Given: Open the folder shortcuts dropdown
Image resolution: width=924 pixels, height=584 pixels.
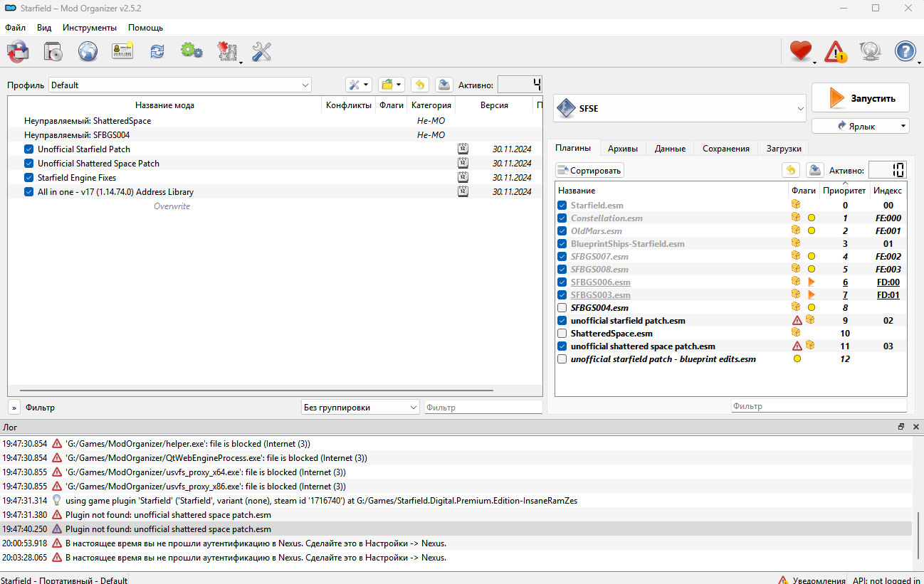Looking at the screenshot, I should (x=392, y=85).
